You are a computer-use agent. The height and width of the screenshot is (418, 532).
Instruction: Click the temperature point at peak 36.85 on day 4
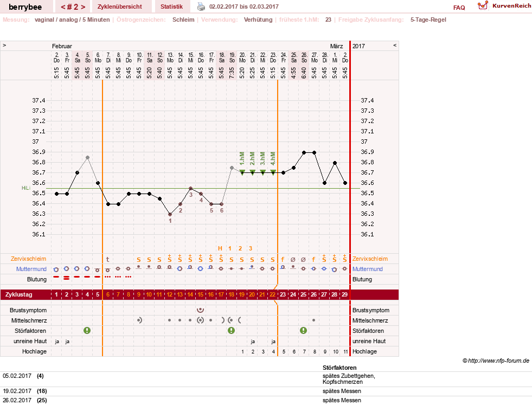coord(87,157)
